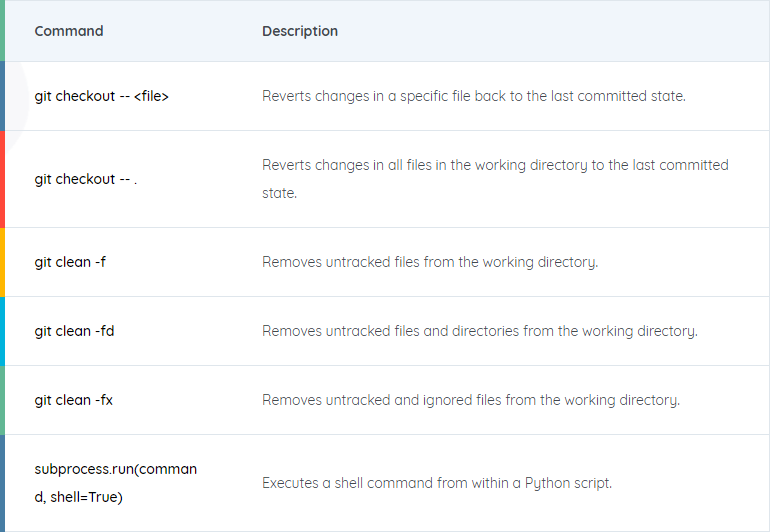This screenshot has height=532, width=770.
Task: Select the git checkout -- <file> command cell
Action: (x=102, y=96)
